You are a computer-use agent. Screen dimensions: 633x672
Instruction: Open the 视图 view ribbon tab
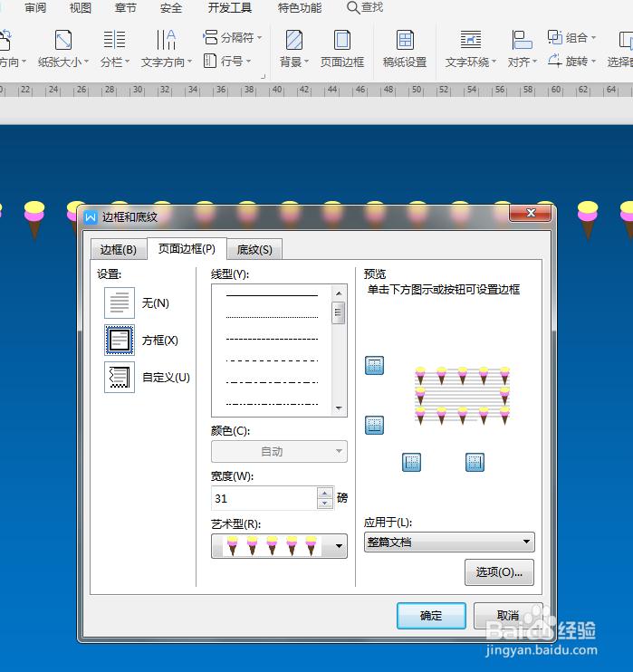(x=80, y=8)
